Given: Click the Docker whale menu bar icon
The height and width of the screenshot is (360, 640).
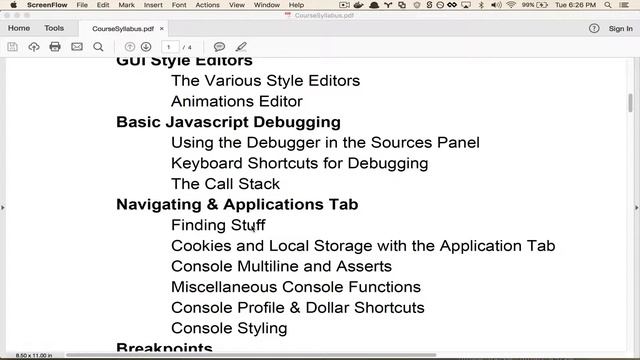Looking at the screenshot, I should 358,5.
